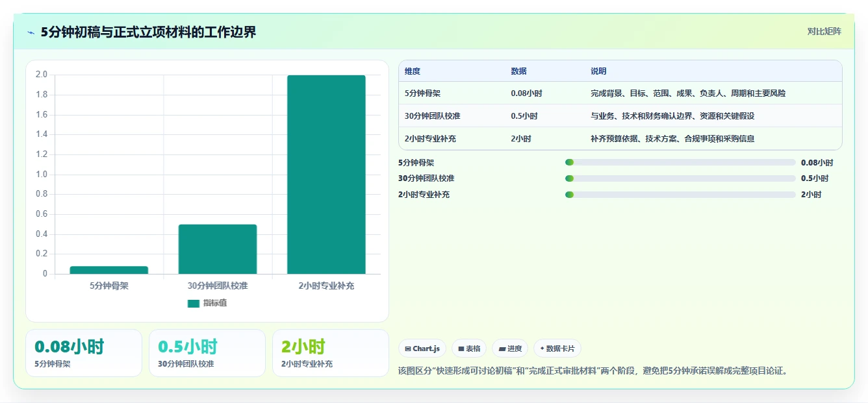Viewport: 868px width, 403px height.
Task: Click the 30分钟团队校准 progress label
Action: [426, 178]
